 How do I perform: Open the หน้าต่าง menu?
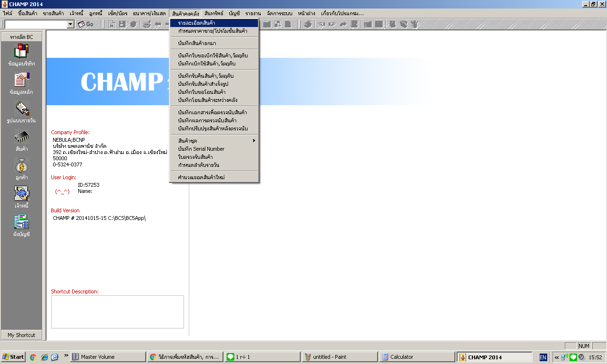click(306, 13)
